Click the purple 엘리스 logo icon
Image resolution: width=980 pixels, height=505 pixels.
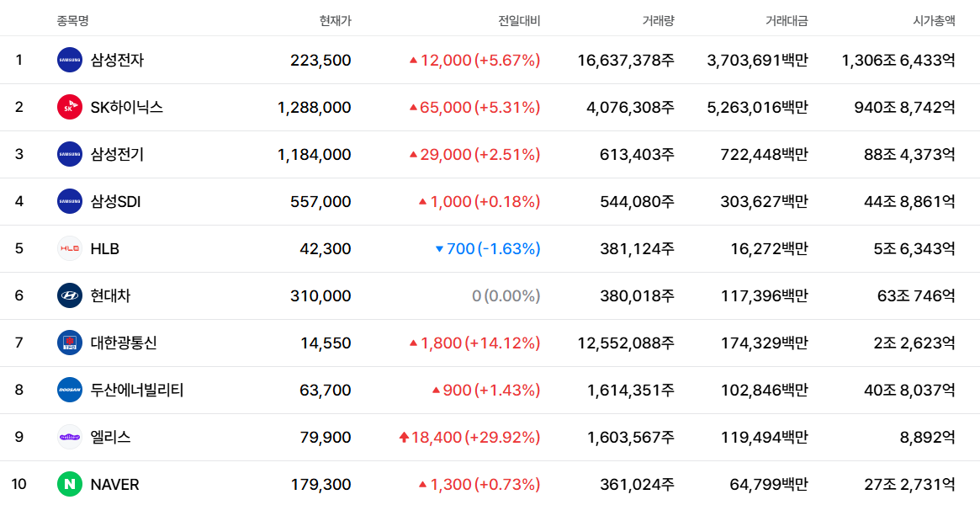(69, 437)
